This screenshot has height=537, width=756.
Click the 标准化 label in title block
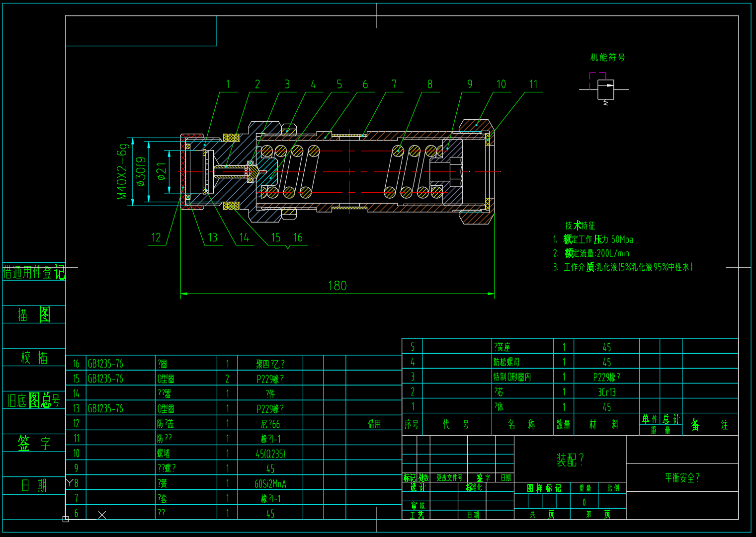pos(474,487)
